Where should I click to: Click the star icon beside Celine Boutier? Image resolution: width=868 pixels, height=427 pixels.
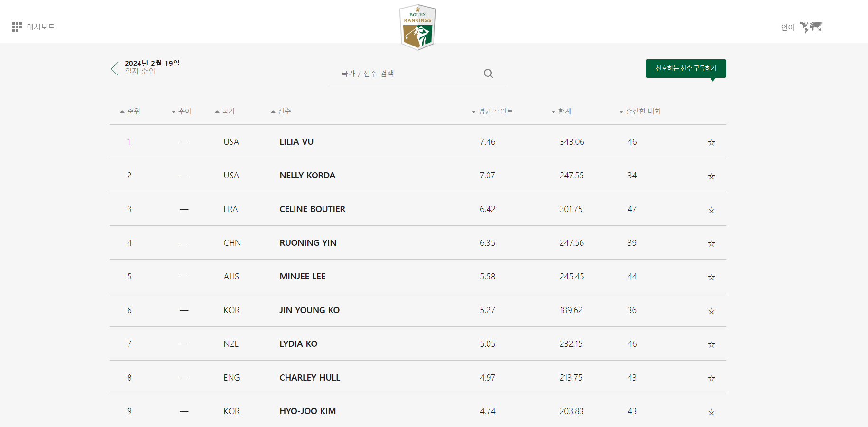[x=711, y=209]
